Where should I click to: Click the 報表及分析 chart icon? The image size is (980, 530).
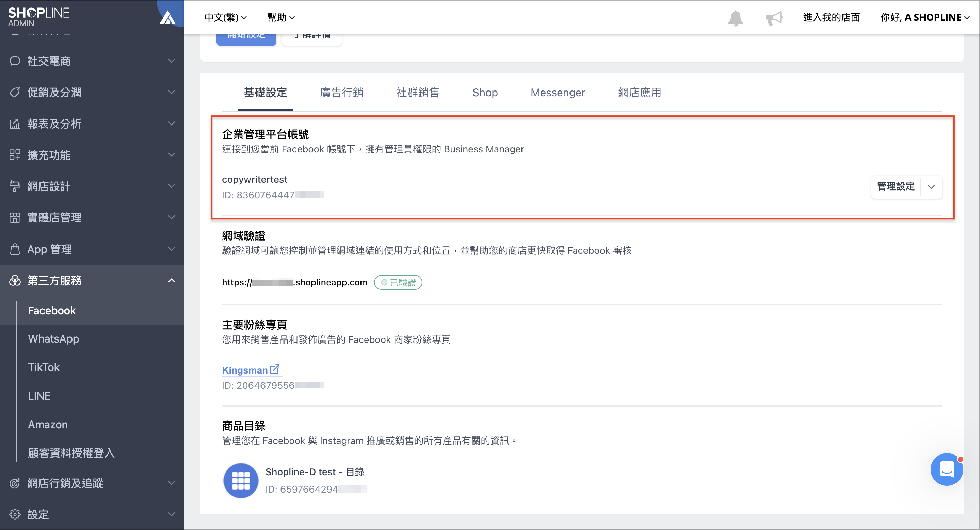[x=15, y=123]
